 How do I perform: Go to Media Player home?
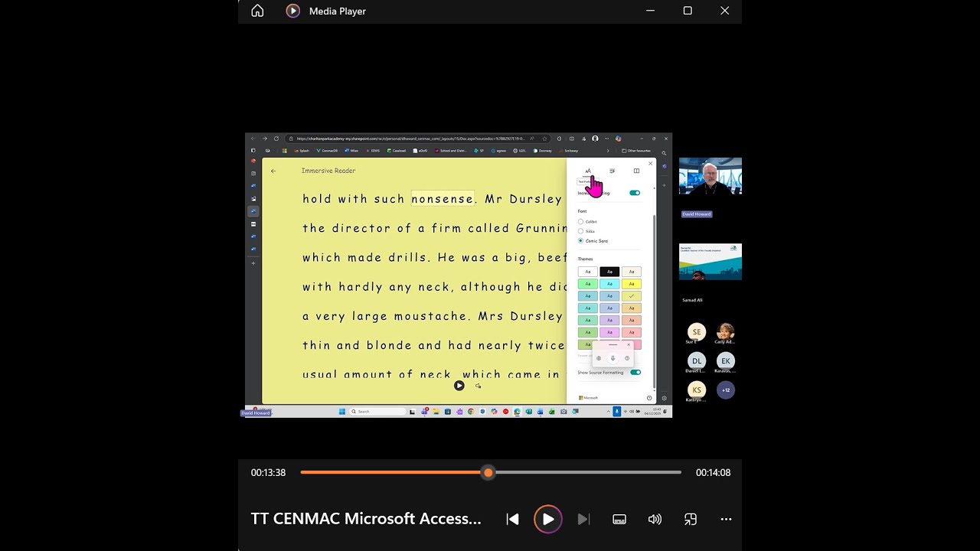257,11
